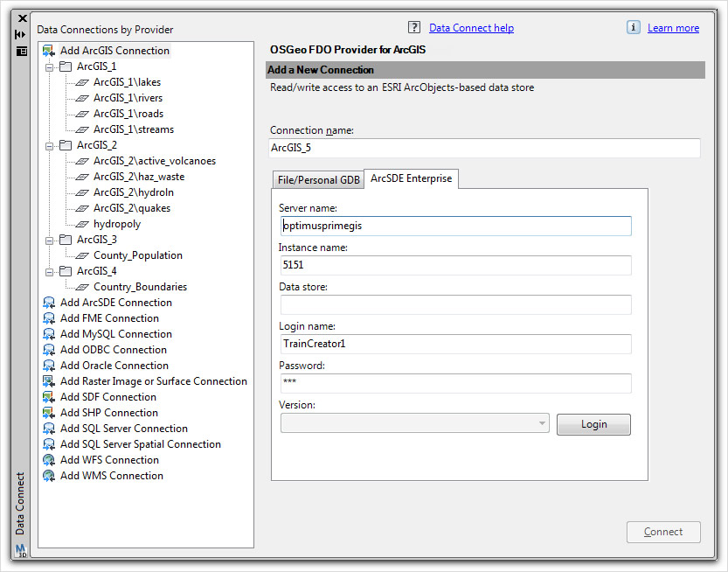Click the Add SHP Connection icon
This screenshot has width=728, height=572.
(x=49, y=413)
